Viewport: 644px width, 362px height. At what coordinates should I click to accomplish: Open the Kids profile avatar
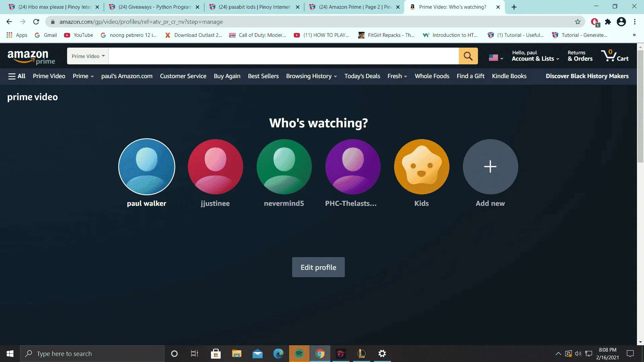pyautogui.click(x=422, y=167)
